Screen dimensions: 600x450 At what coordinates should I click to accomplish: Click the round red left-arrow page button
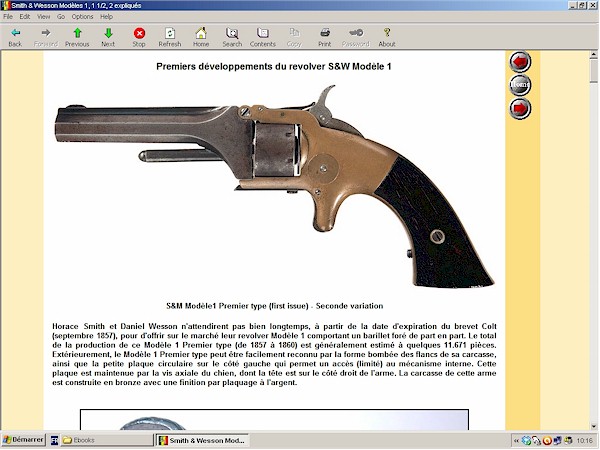pos(520,62)
